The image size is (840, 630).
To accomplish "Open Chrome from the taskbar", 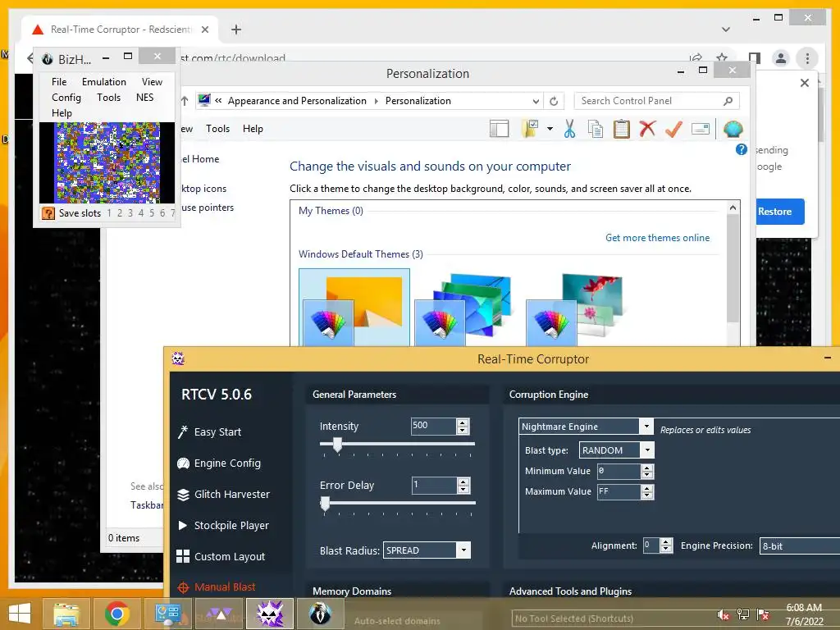I will point(116,614).
